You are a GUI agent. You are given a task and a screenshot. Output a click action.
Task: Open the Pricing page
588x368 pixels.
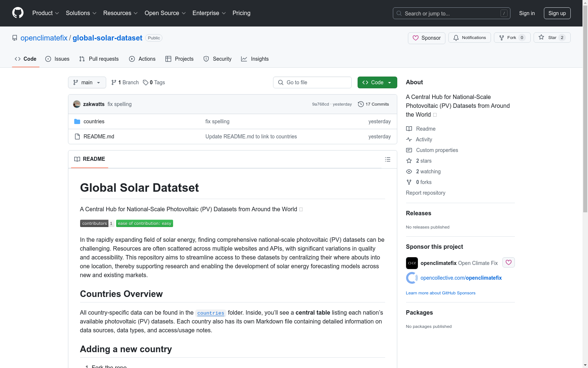pos(241,13)
